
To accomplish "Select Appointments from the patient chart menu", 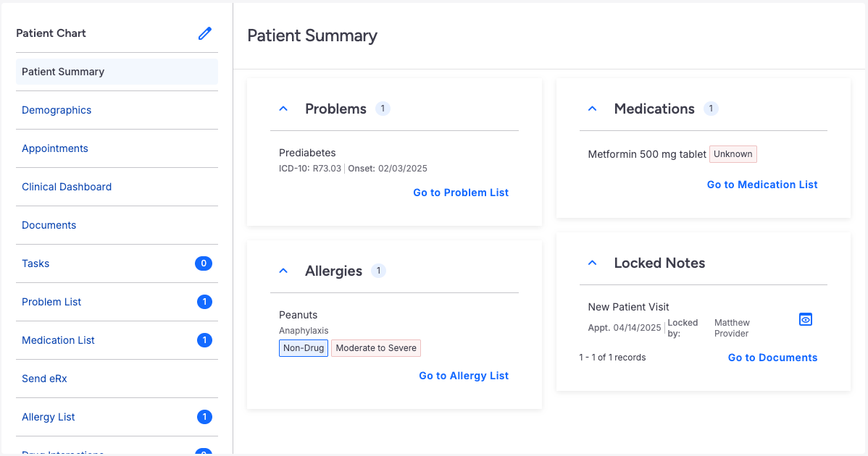I will click(55, 148).
